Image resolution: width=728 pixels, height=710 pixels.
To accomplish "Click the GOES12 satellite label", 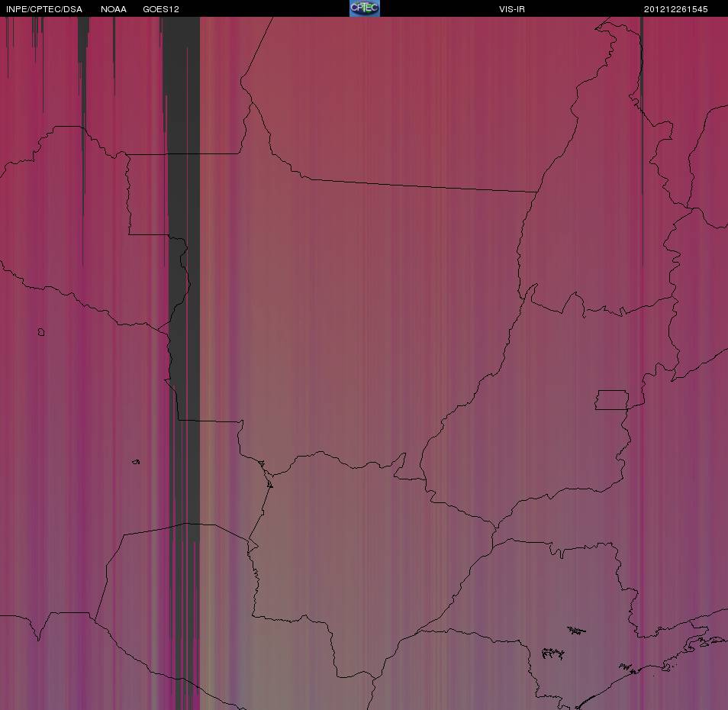I will (161, 9).
